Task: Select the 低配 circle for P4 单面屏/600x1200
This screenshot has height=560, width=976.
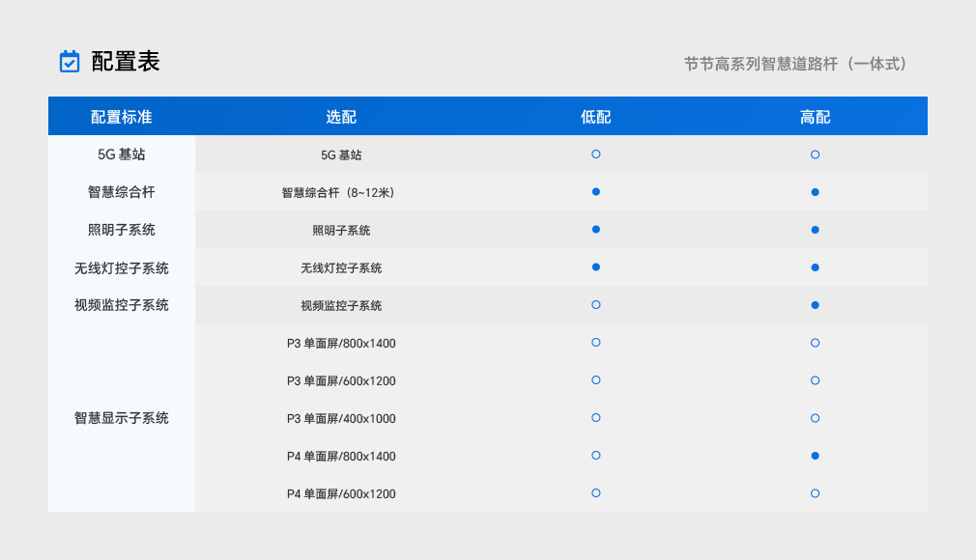Action: pos(596,493)
